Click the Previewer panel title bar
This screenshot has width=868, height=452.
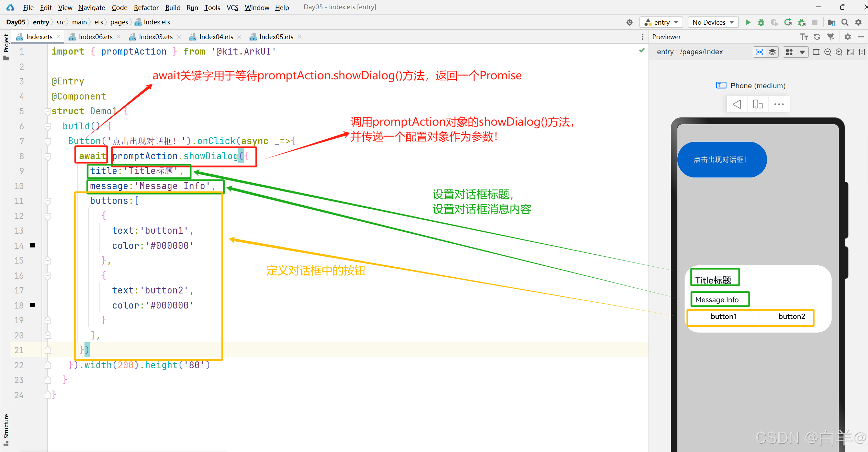[668, 36]
